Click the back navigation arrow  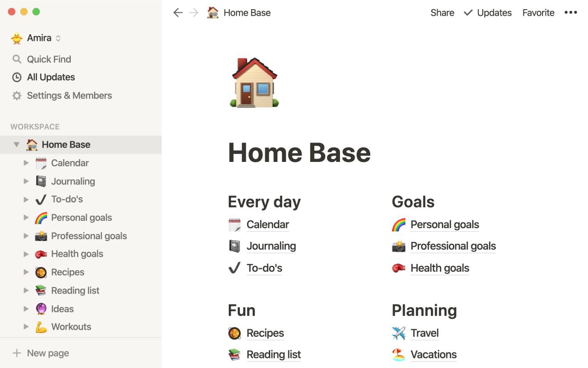click(178, 13)
